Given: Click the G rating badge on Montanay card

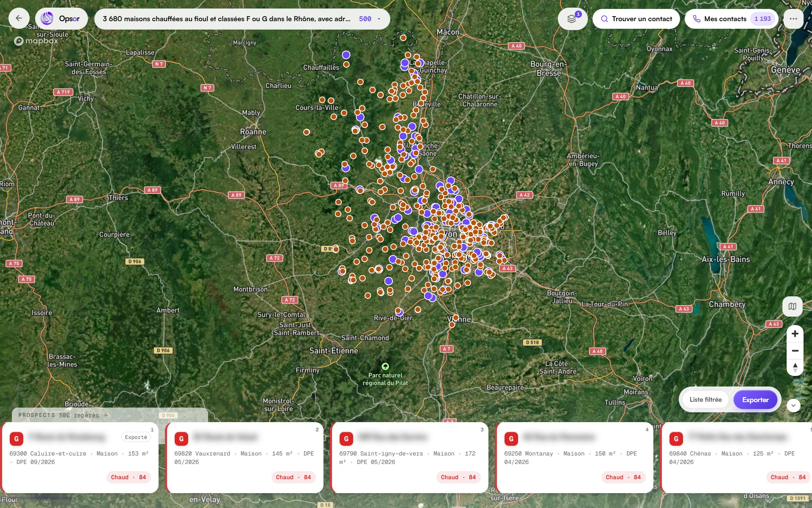Looking at the screenshot, I should point(511,439).
